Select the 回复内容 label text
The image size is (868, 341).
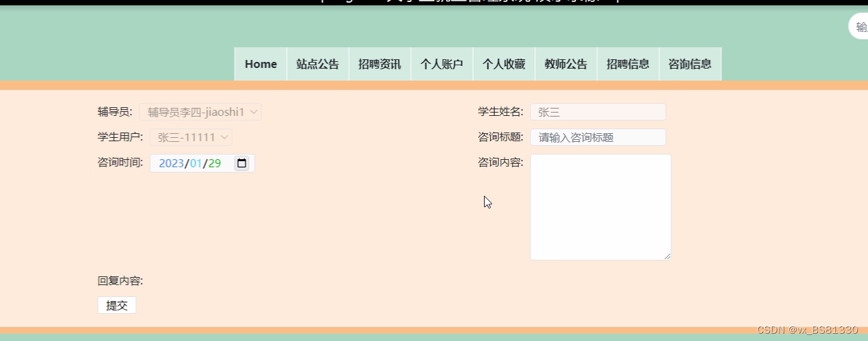[120, 280]
